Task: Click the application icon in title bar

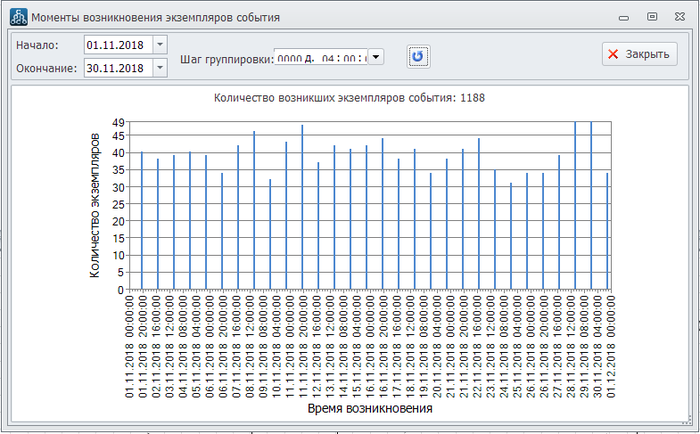Action: [17, 17]
